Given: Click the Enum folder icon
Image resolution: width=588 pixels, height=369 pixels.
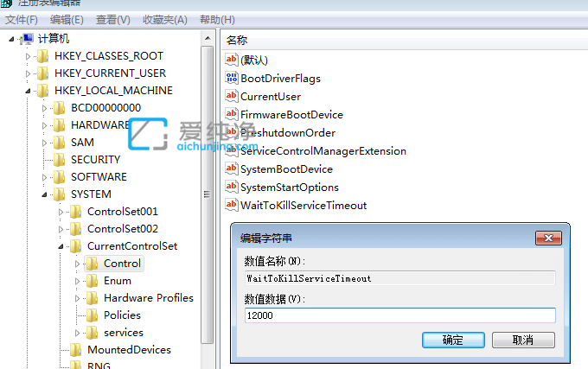Looking at the screenshot, I should tap(93, 281).
